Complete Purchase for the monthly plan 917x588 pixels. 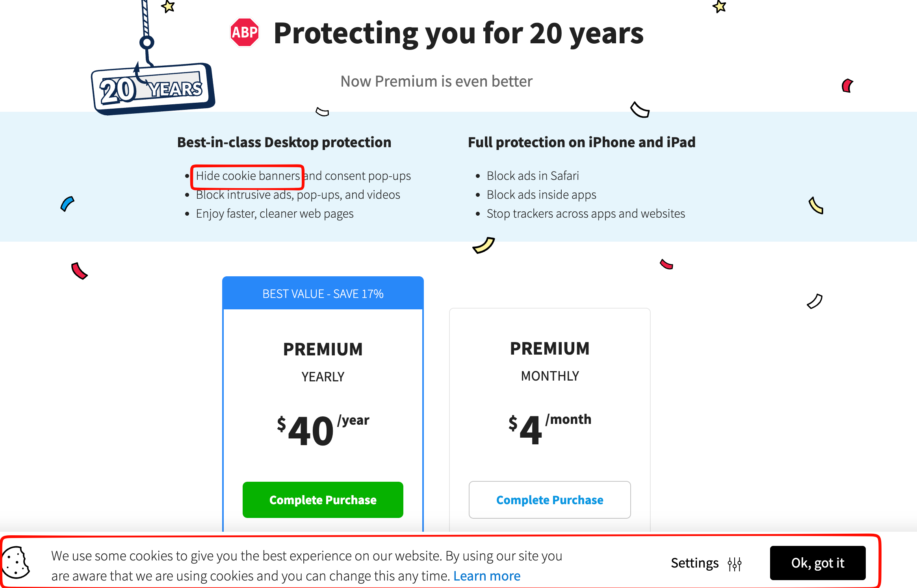point(550,499)
